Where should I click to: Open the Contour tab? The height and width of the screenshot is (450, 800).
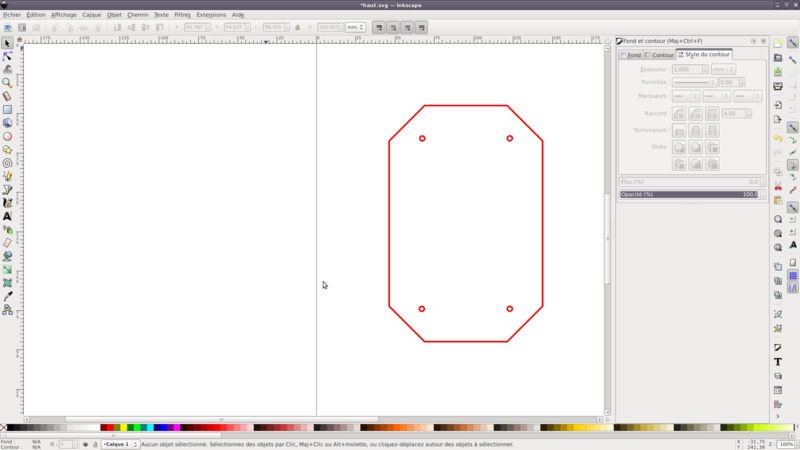click(660, 55)
